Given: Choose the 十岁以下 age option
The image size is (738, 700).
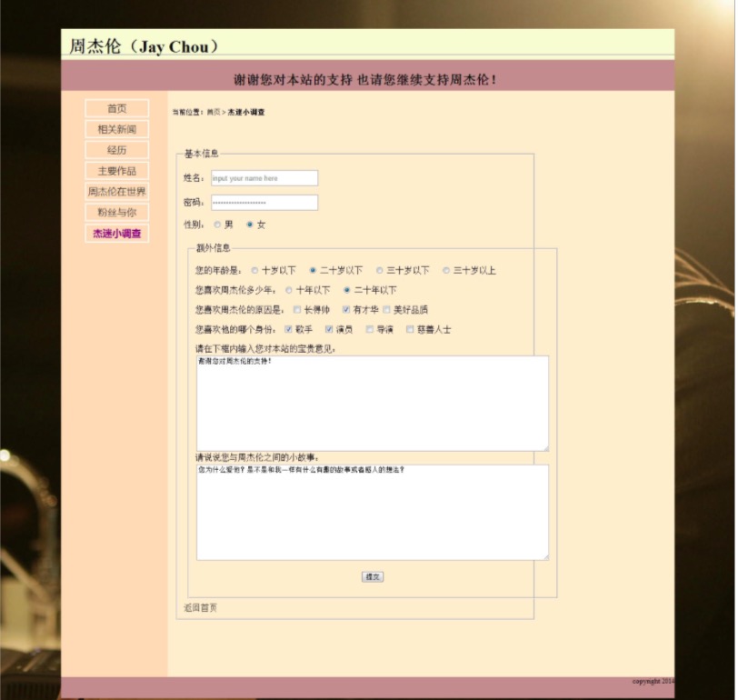Looking at the screenshot, I should [x=254, y=270].
